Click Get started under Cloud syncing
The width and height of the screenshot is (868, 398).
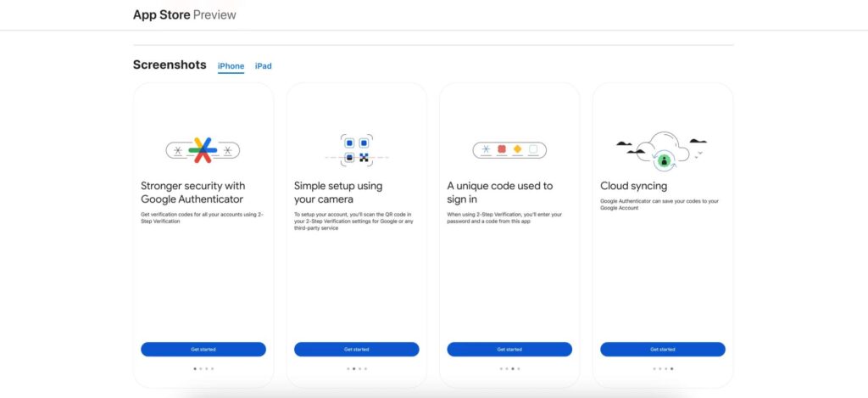pyautogui.click(x=663, y=350)
